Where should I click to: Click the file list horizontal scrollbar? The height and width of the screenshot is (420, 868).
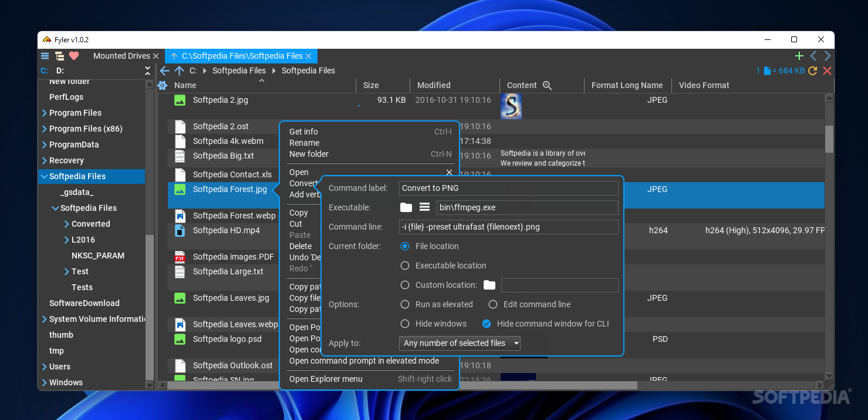tap(402, 386)
